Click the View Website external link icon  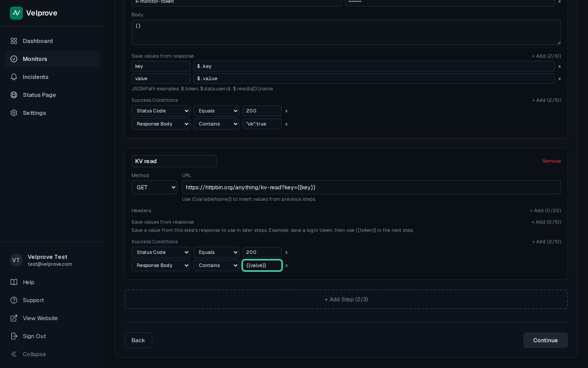(14, 318)
